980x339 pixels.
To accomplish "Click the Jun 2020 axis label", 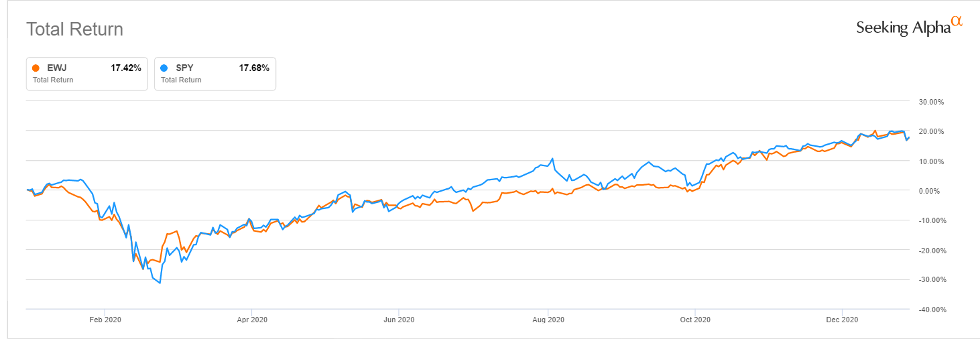I will point(398,320).
